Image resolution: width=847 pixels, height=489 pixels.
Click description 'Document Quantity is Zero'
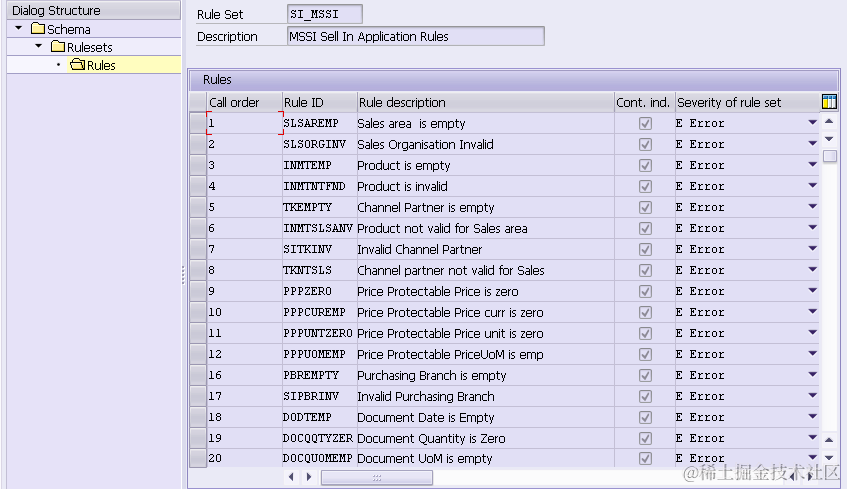click(x=431, y=438)
